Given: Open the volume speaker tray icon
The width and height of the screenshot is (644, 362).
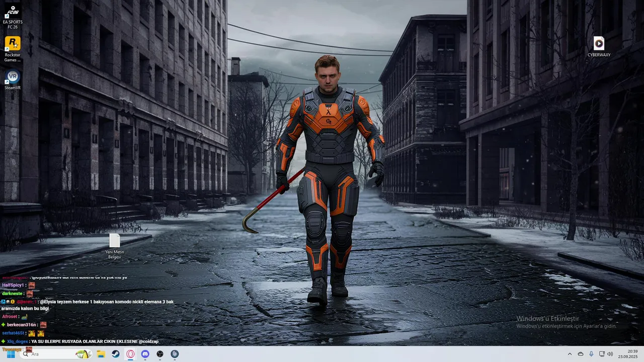Looking at the screenshot, I should pos(610,354).
